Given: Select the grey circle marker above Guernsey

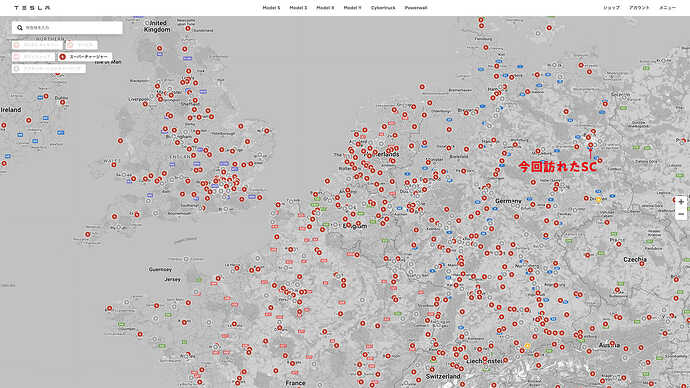Looking at the screenshot, I should [186, 259].
